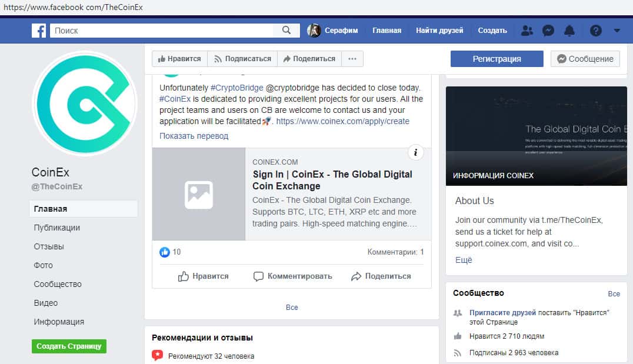Image resolution: width=633 pixels, height=364 pixels.
Task: Open the three-dot more options button
Action: click(352, 59)
